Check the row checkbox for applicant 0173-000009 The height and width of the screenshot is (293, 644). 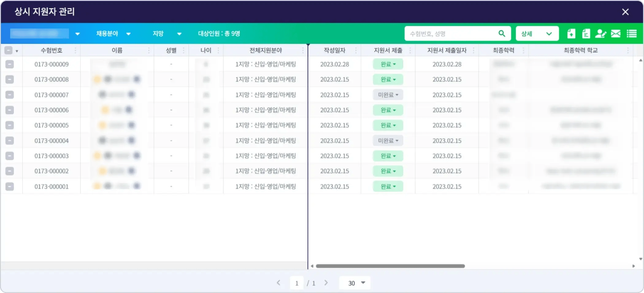pos(10,64)
